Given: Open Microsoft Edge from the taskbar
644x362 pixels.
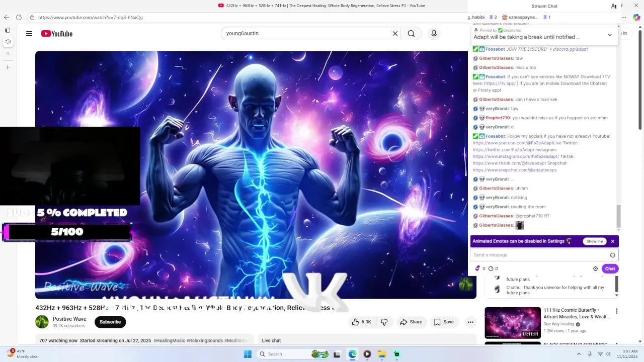Looking at the screenshot, I should (352, 354).
